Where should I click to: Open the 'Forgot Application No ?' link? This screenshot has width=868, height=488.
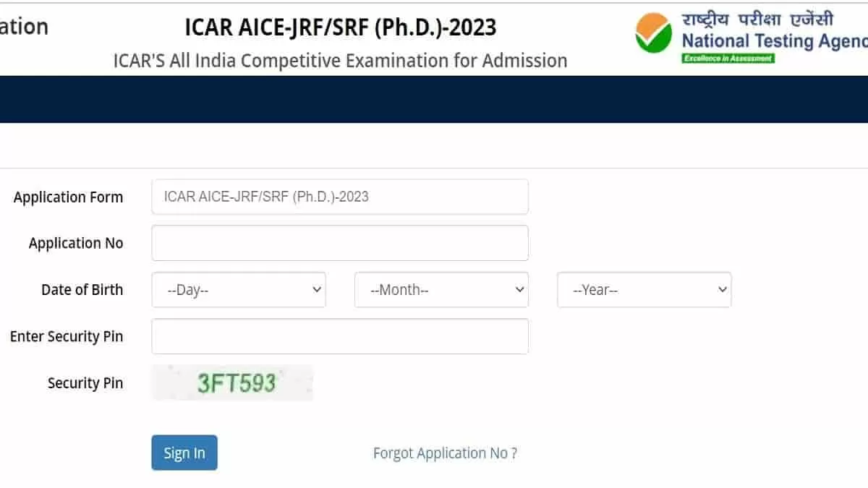pos(445,453)
